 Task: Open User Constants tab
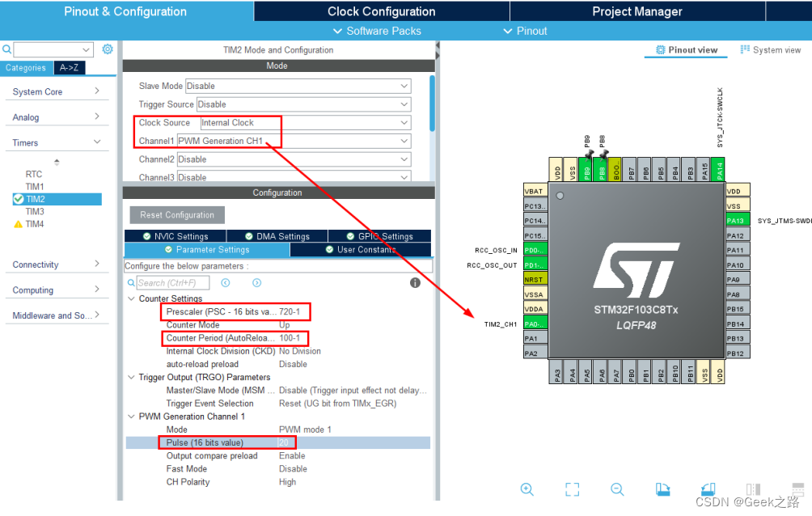[361, 250]
